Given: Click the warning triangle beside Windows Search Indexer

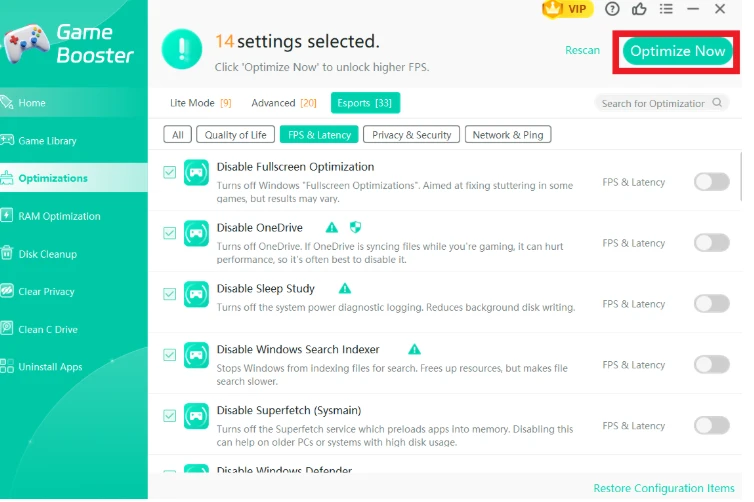Looking at the screenshot, I should click(x=414, y=349).
